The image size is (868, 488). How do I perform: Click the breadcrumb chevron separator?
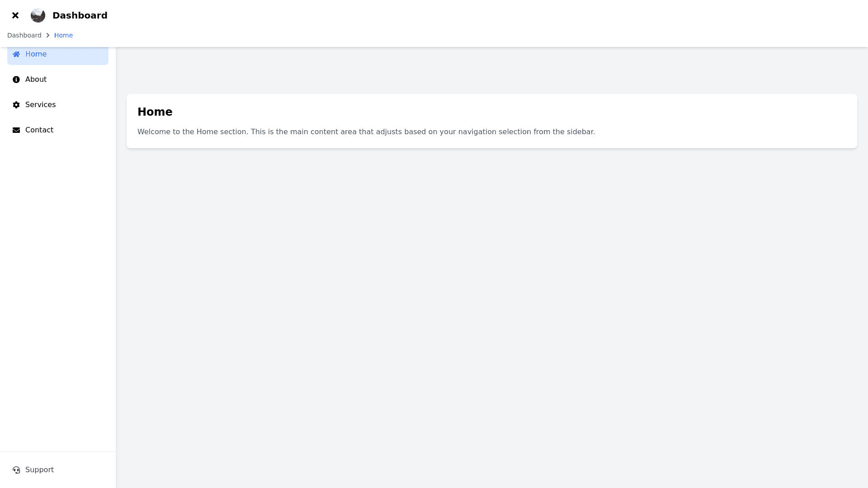coord(48,35)
